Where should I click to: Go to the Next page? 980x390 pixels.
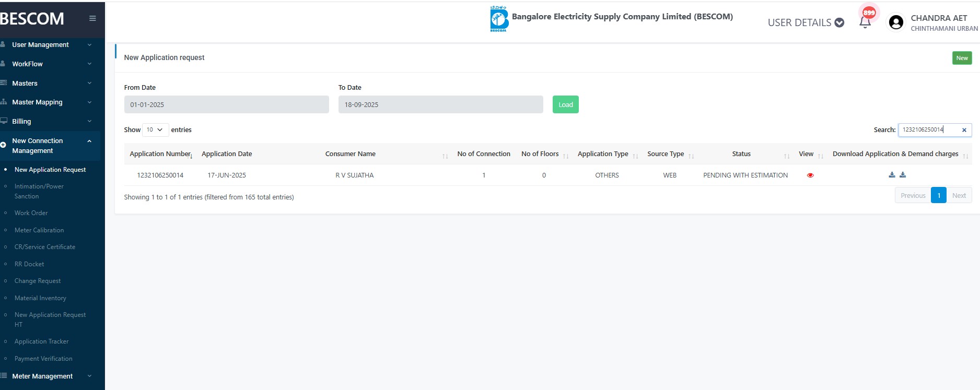coord(959,195)
